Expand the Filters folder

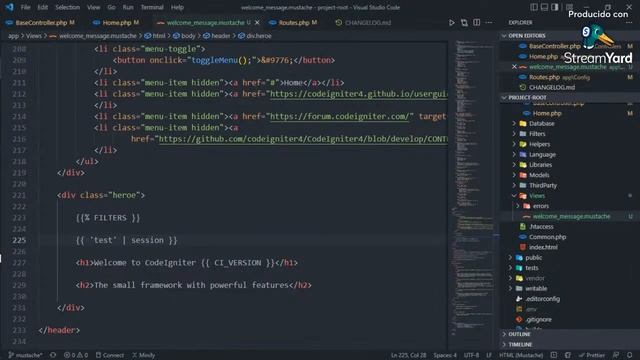[537, 134]
